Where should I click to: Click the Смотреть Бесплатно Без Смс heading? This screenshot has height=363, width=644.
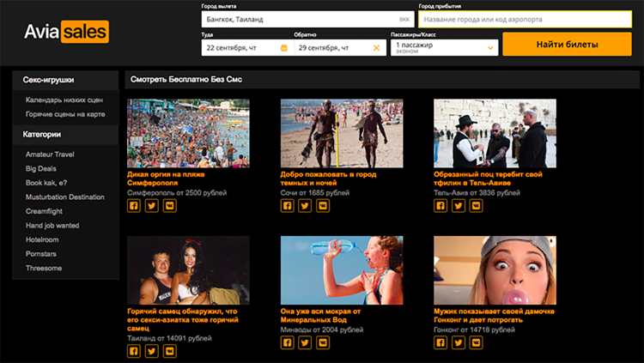coord(186,79)
